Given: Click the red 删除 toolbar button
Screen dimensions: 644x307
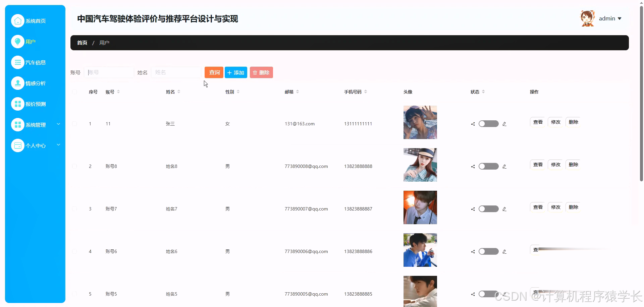Looking at the screenshot, I should (x=261, y=72).
